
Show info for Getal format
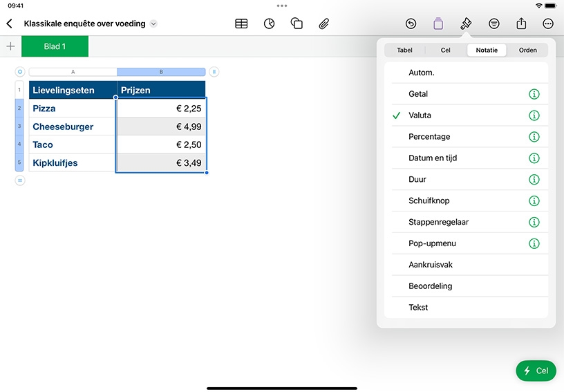pyautogui.click(x=534, y=94)
